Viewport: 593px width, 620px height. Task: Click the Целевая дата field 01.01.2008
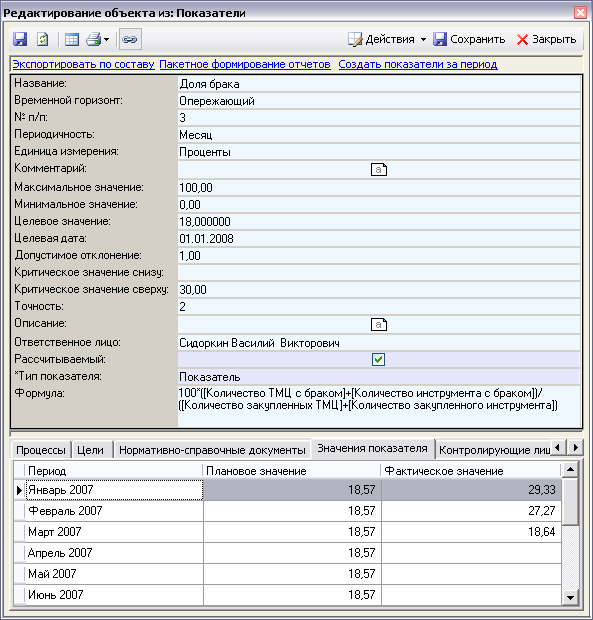tap(379, 238)
